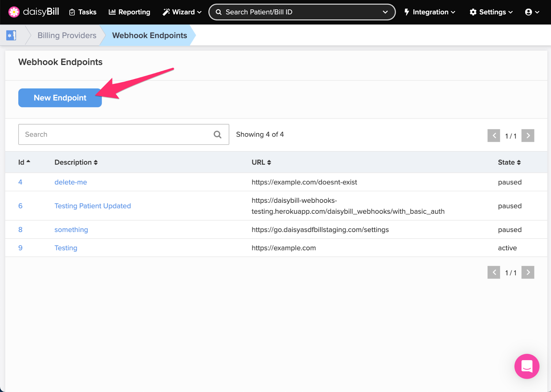The image size is (551, 392).
Task: Go to previous page in bottom pagination
Action: pyautogui.click(x=493, y=272)
